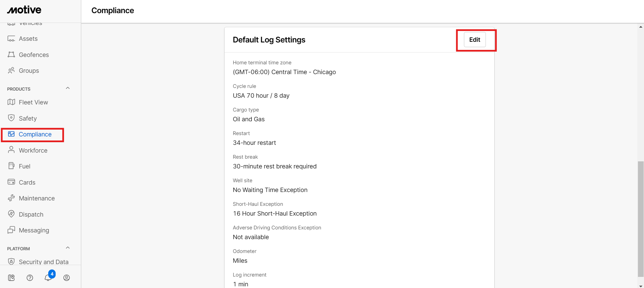Viewport: 644px width, 288px height.
Task: Go to Workforce in sidebar
Action: pos(33,150)
